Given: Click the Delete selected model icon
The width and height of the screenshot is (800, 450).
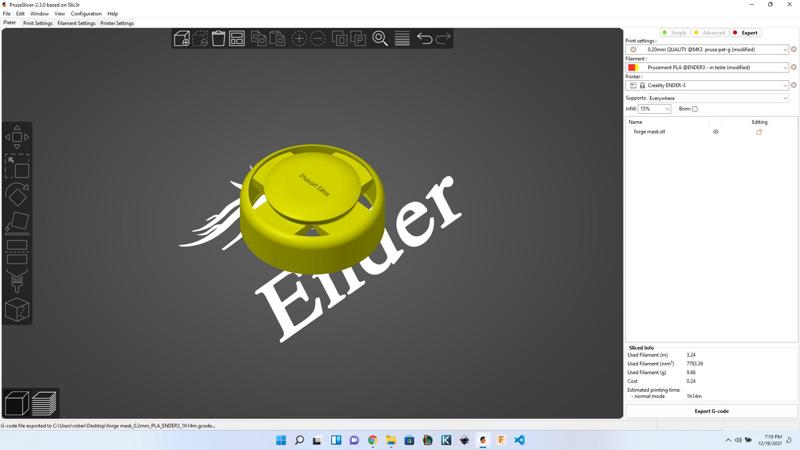Looking at the screenshot, I should [200, 38].
